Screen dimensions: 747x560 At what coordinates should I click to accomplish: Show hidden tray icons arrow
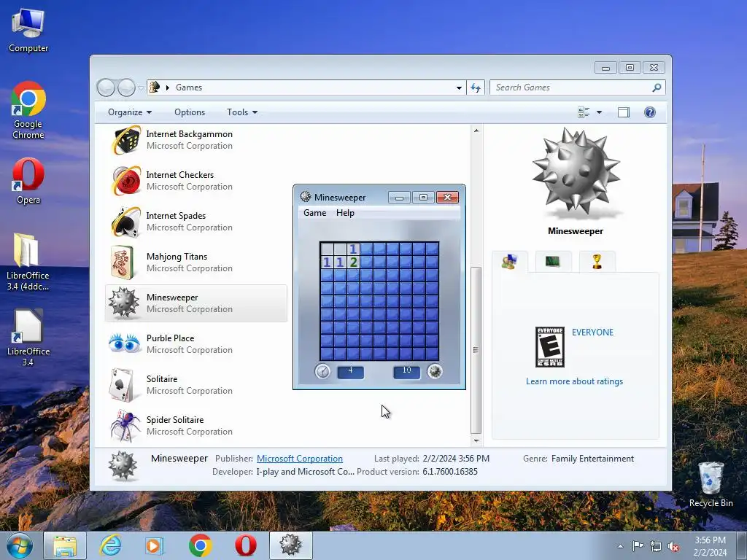(620, 547)
